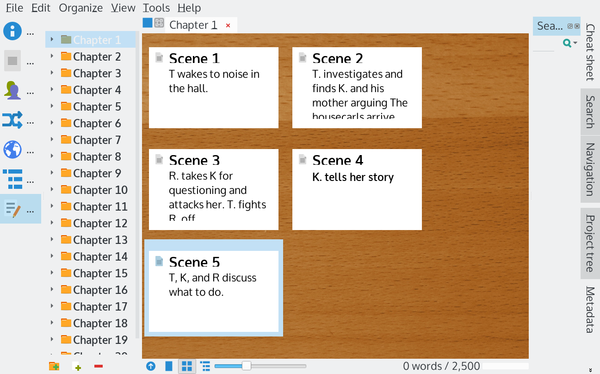Screen dimensions: 600x374
Task: Click the add folder icon below tree
Action: coord(54,366)
